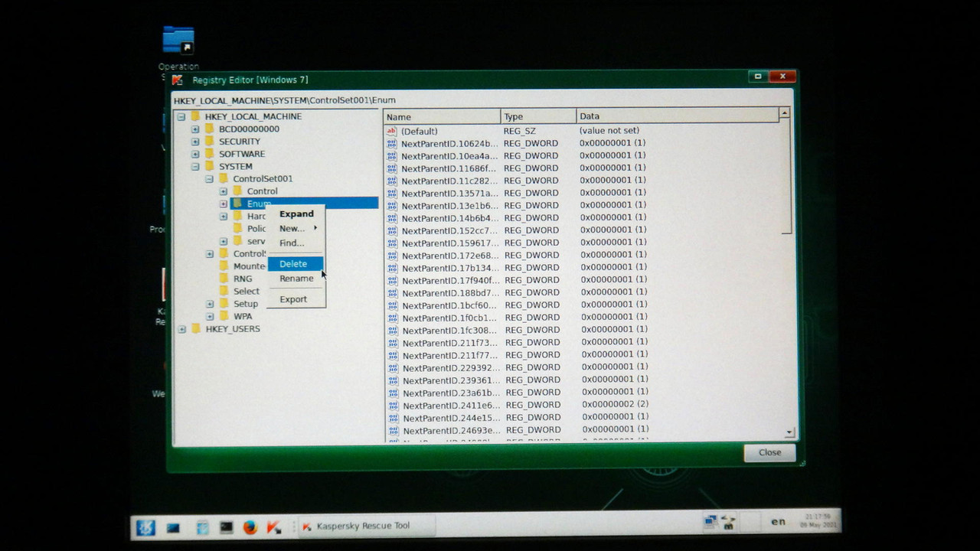The width and height of the screenshot is (980, 551).
Task: Click the network status tray icon
Action: (710, 522)
